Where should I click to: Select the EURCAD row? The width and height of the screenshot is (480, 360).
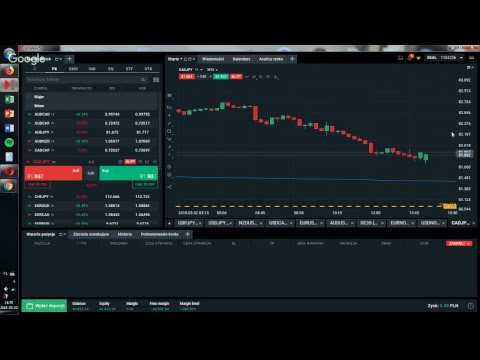[x=92, y=215]
